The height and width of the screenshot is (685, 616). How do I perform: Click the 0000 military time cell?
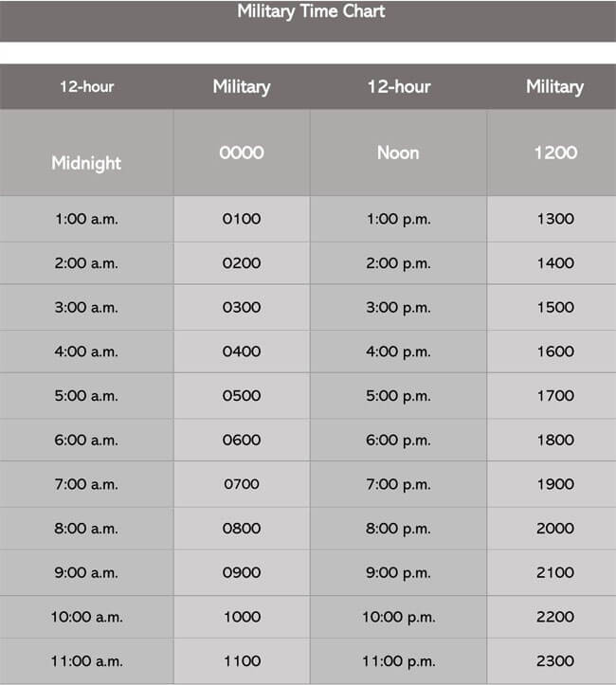241,153
